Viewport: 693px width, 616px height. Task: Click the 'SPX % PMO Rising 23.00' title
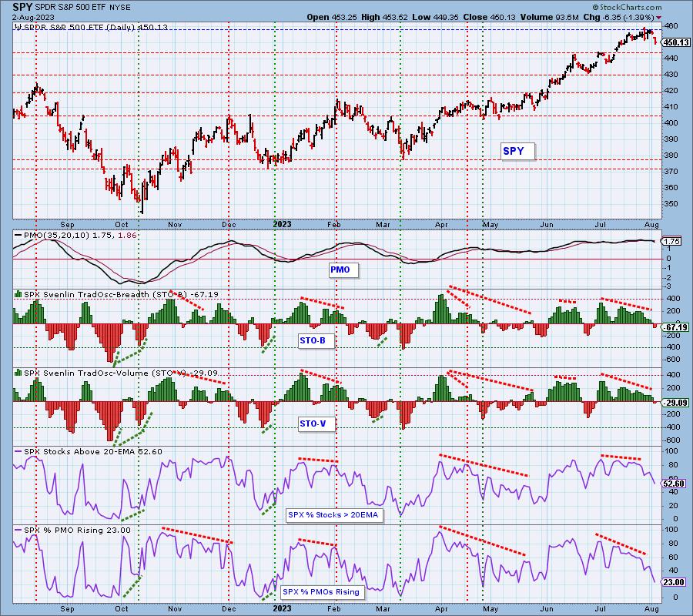[x=77, y=530]
